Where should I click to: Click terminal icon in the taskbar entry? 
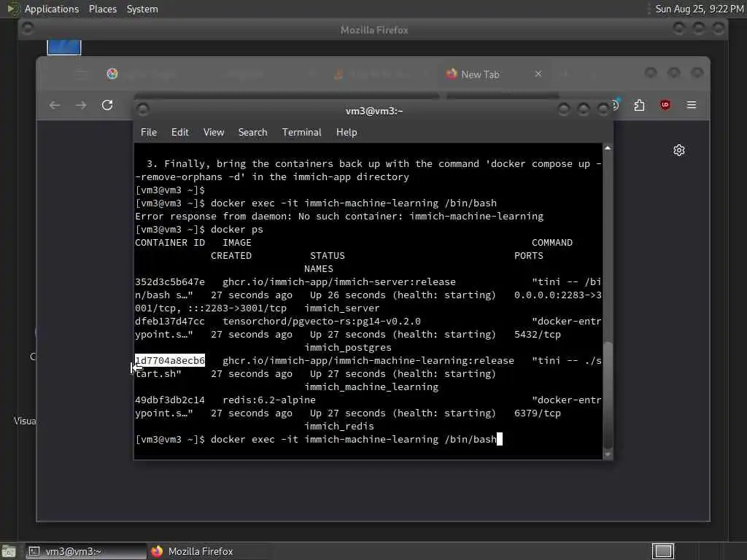34,551
